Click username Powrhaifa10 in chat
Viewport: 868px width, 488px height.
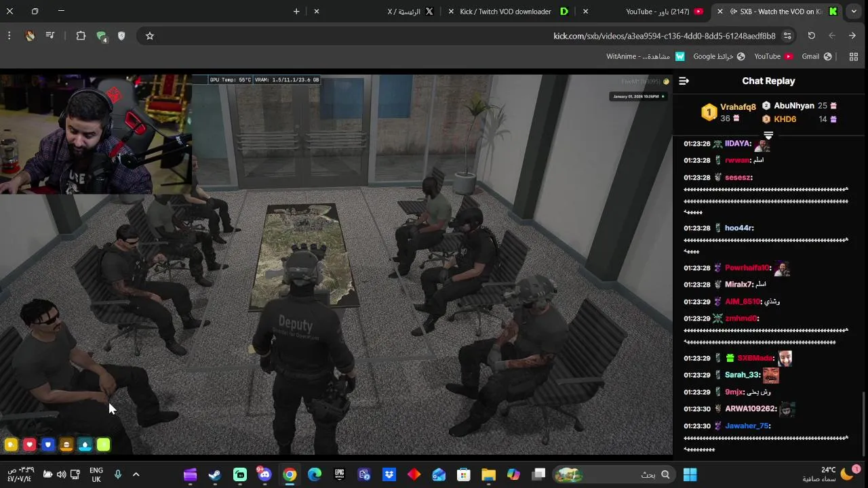pos(747,268)
